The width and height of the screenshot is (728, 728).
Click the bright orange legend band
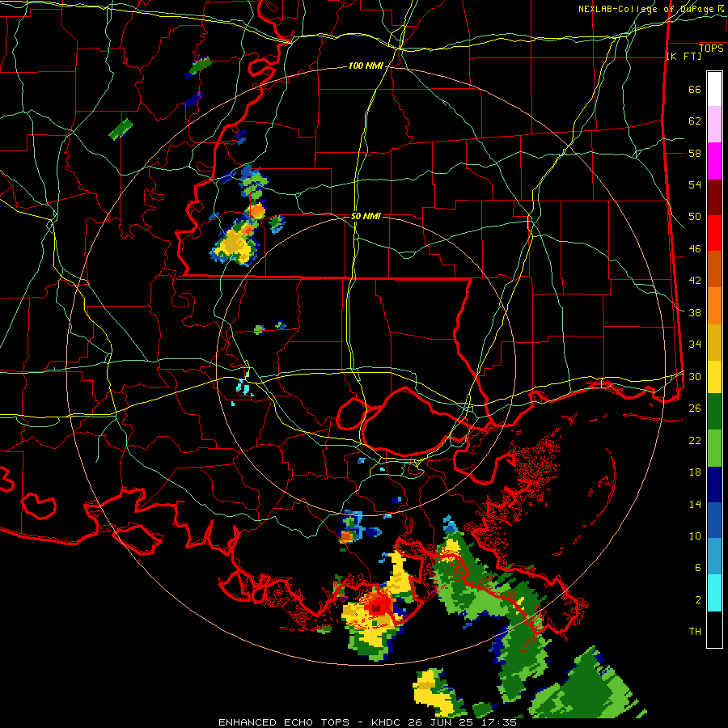click(x=714, y=306)
